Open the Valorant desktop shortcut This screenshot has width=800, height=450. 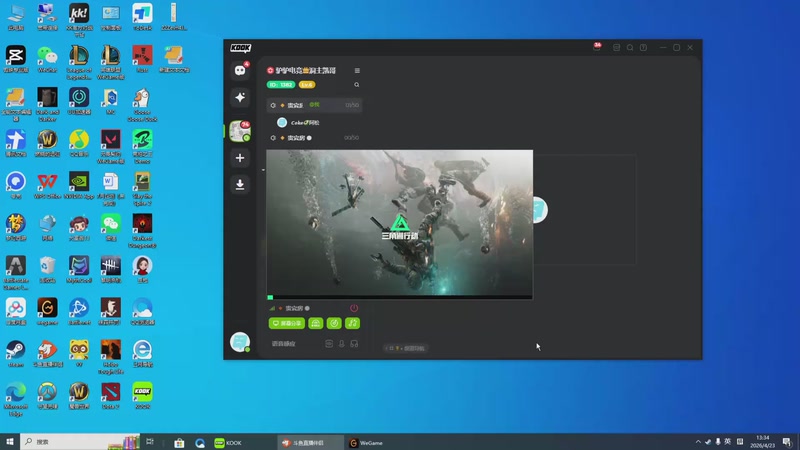(111, 147)
